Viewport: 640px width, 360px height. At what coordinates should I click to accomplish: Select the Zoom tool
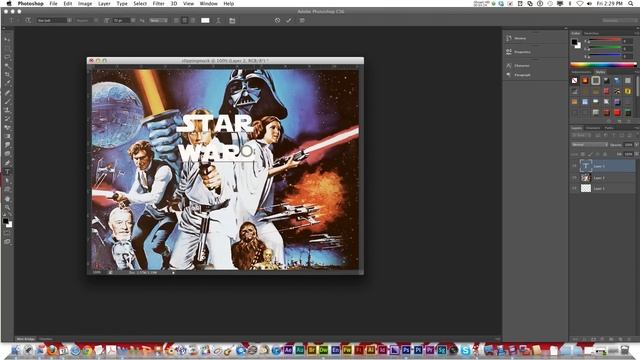(7, 208)
